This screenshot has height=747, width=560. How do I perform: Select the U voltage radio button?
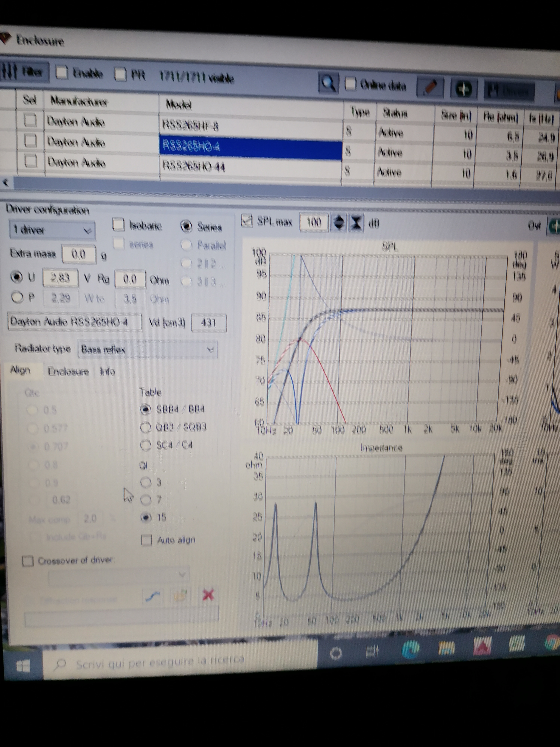click(16, 277)
